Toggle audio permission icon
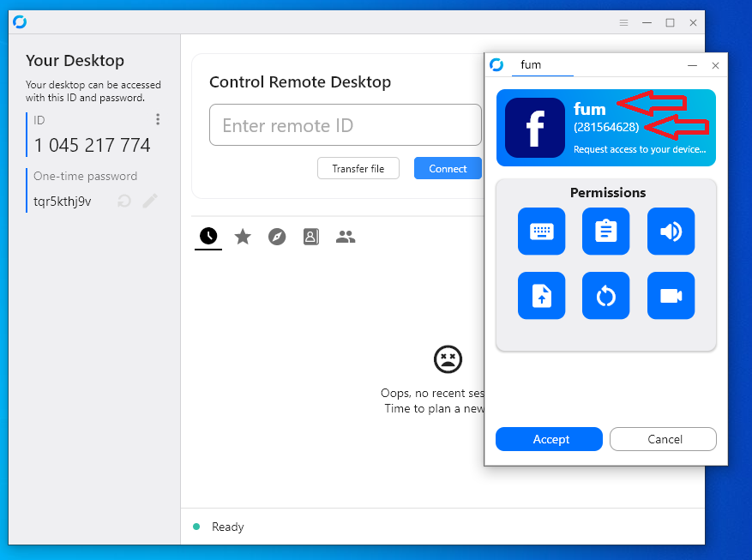752x560 pixels. click(671, 231)
